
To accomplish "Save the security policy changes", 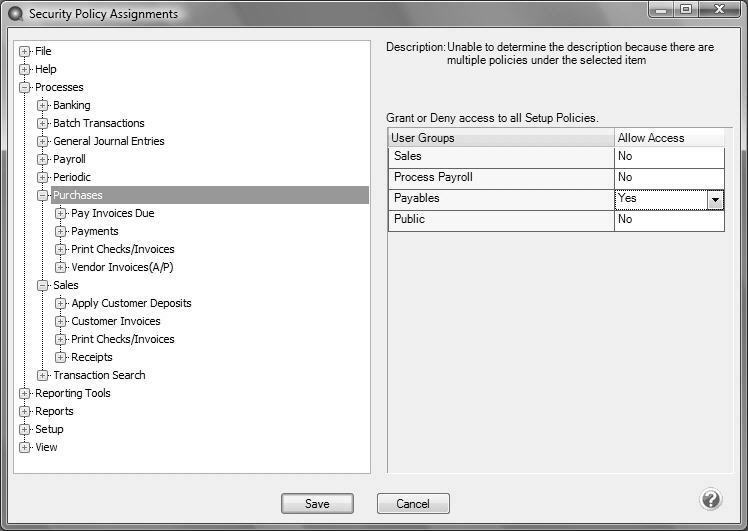I will pyautogui.click(x=317, y=504).
